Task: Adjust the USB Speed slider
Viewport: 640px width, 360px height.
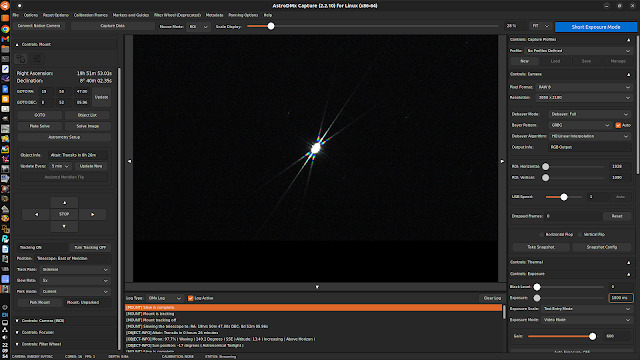Action: tap(564, 197)
